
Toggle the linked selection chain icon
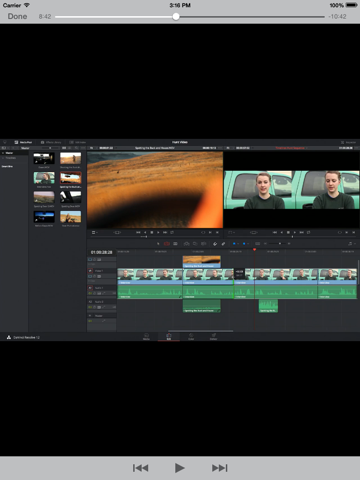click(x=223, y=244)
